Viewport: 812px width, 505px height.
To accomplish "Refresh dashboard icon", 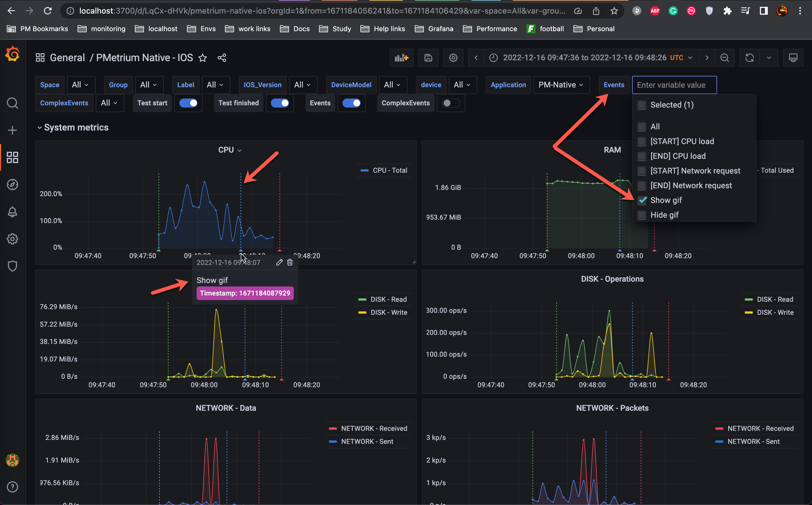I will pos(749,58).
